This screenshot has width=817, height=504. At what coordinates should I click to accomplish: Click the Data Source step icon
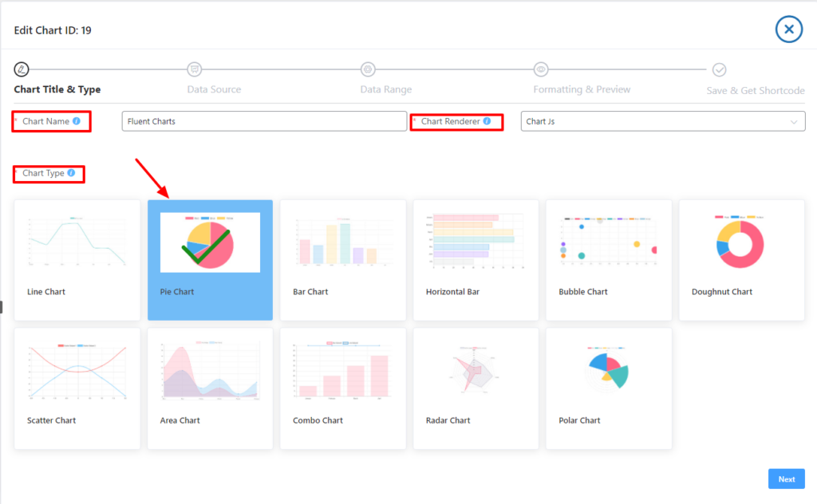tap(195, 69)
